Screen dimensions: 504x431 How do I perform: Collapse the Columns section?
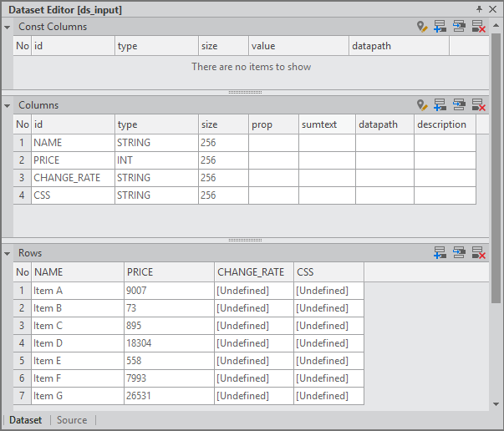[8, 105]
